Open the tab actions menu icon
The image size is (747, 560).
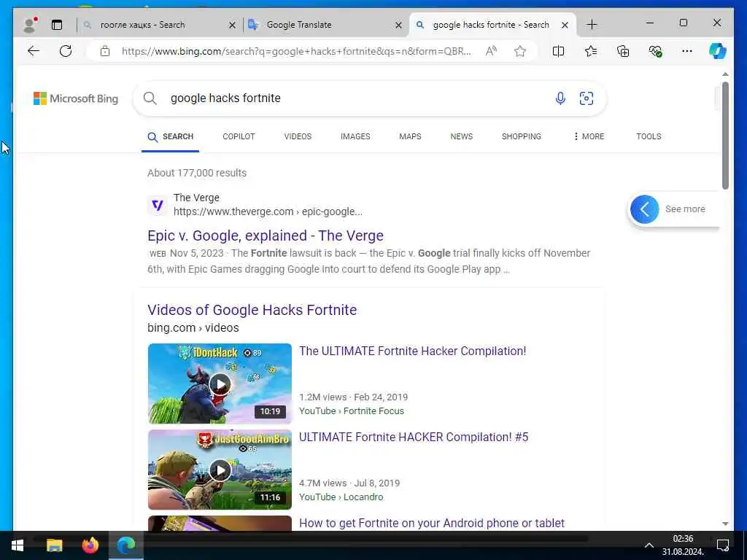57,25
